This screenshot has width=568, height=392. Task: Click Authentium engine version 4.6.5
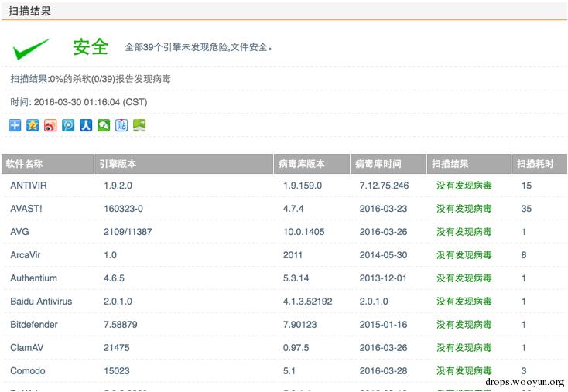point(114,278)
